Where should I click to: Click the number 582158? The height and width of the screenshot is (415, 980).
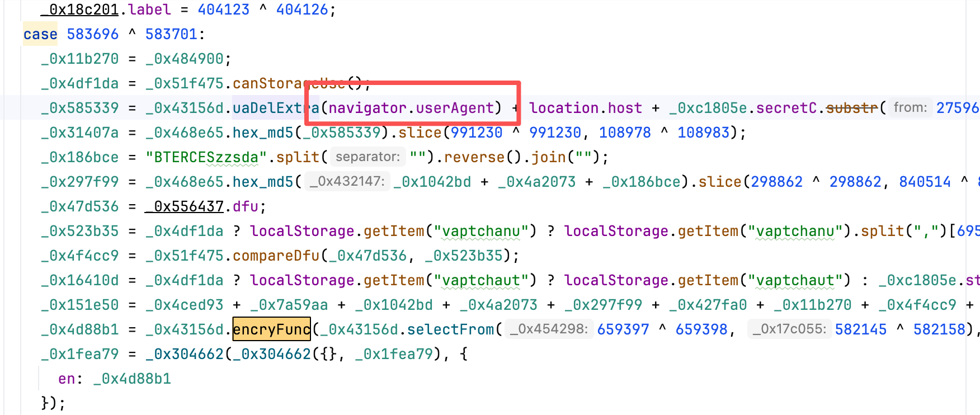click(x=939, y=329)
